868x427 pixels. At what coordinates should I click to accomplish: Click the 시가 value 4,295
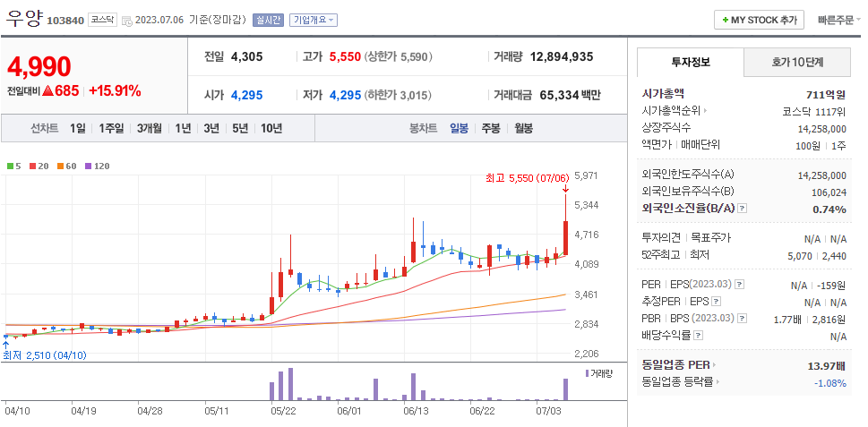tap(247, 95)
